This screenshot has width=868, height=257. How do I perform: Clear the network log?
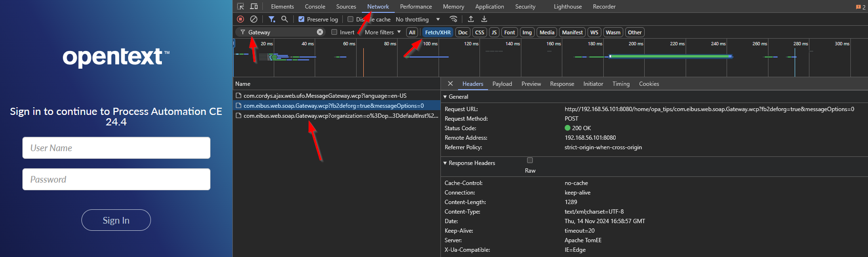click(x=254, y=19)
